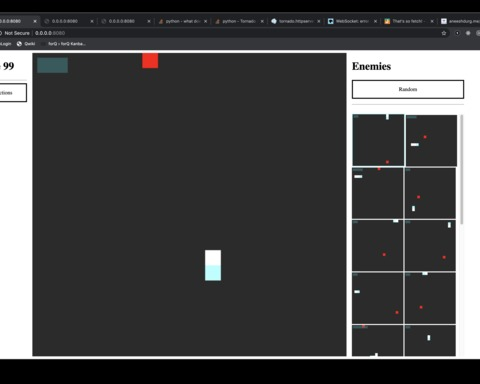Select the fourth-row right enemy thumbnail
480x384 pixels.
pos(430,298)
